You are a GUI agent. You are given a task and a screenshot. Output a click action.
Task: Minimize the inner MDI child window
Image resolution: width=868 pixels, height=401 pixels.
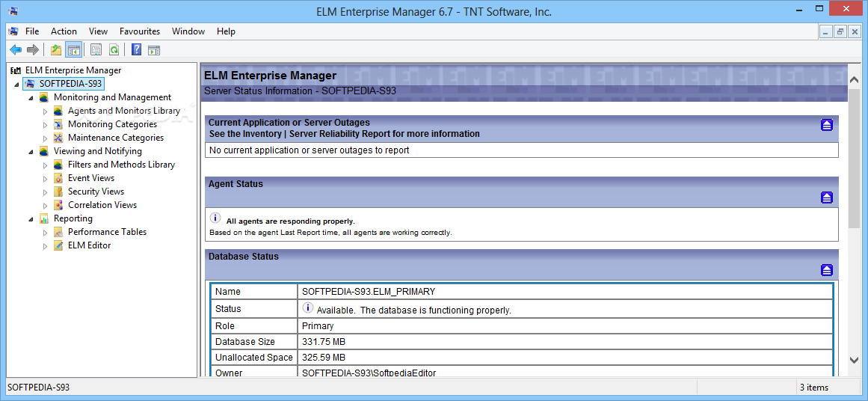tap(826, 32)
